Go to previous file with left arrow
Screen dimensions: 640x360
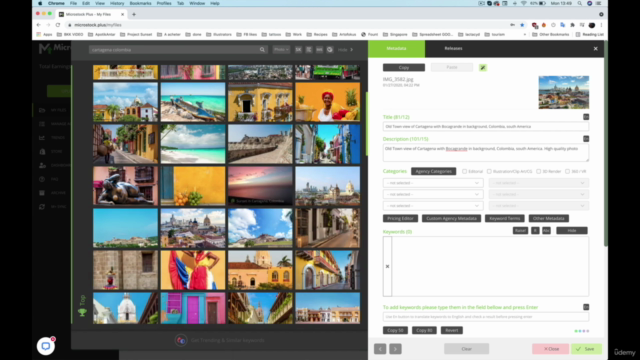coord(380,349)
